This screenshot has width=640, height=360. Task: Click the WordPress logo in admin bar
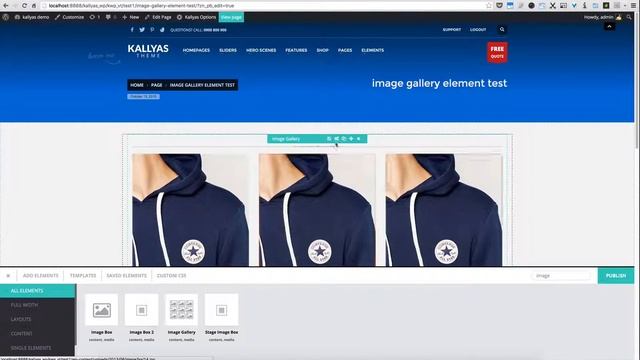tap(6, 17)
